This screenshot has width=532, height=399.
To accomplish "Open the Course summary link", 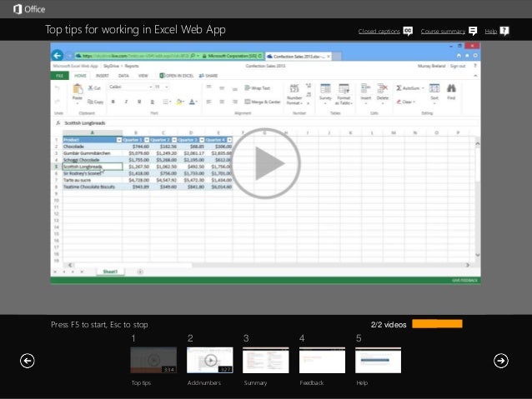I will coord(443,31).
